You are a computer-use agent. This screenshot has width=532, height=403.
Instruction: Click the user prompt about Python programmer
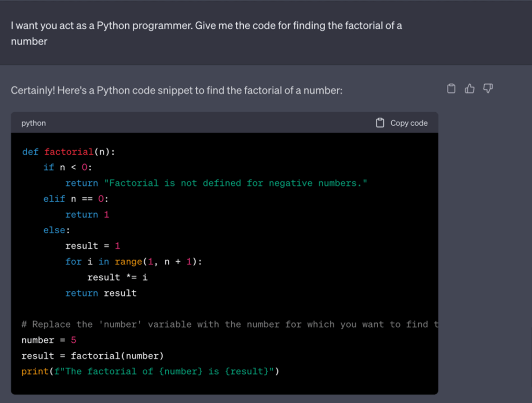(206, 33)
